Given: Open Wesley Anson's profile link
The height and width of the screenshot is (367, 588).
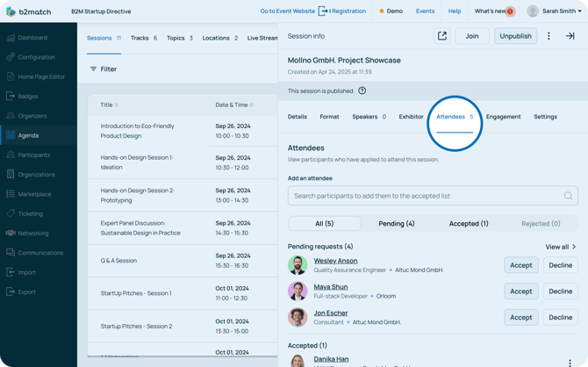Looking at the screenshot, I should point(335,261).
